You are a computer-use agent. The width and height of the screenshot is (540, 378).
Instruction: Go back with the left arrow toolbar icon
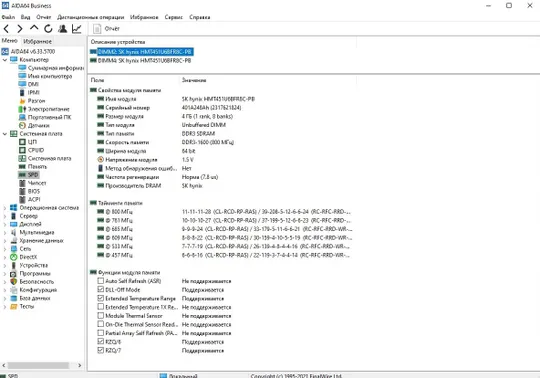point(6,29)
